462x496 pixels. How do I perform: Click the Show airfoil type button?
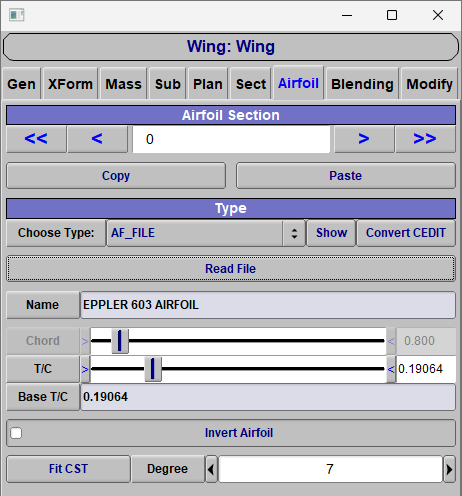[331, 233]
